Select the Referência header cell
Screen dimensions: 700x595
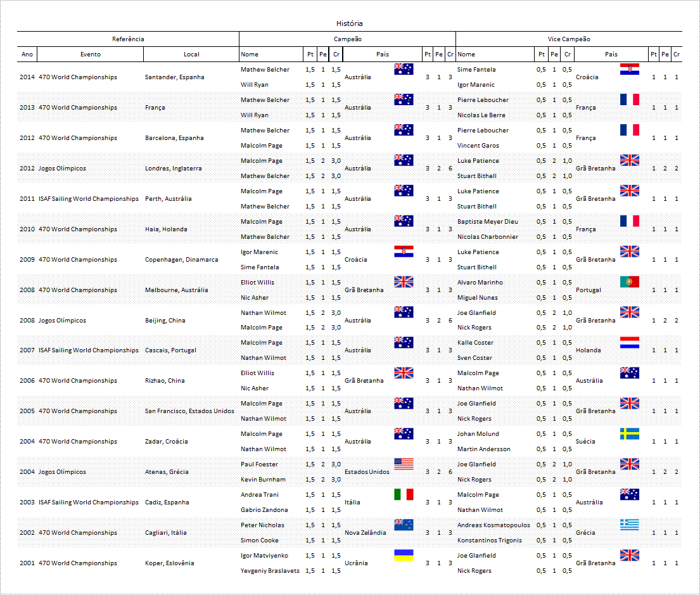coord(128,39)
